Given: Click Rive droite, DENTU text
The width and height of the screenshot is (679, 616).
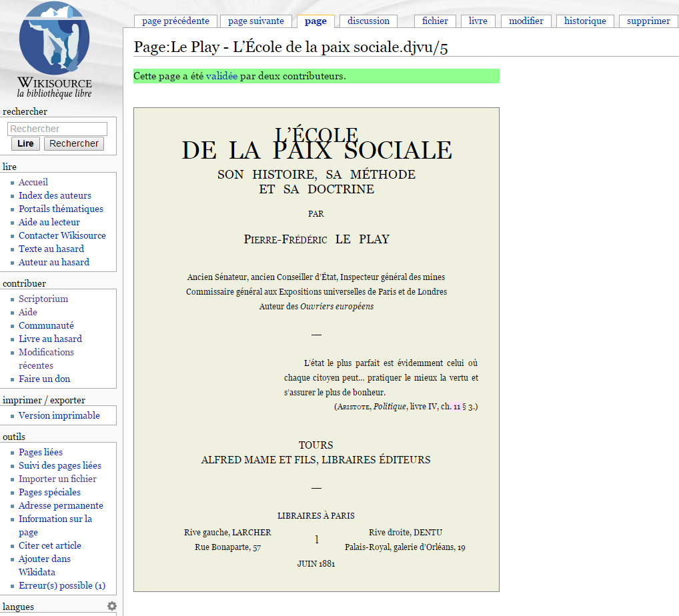Looking at the screenshot, I should tap(406, 533).
